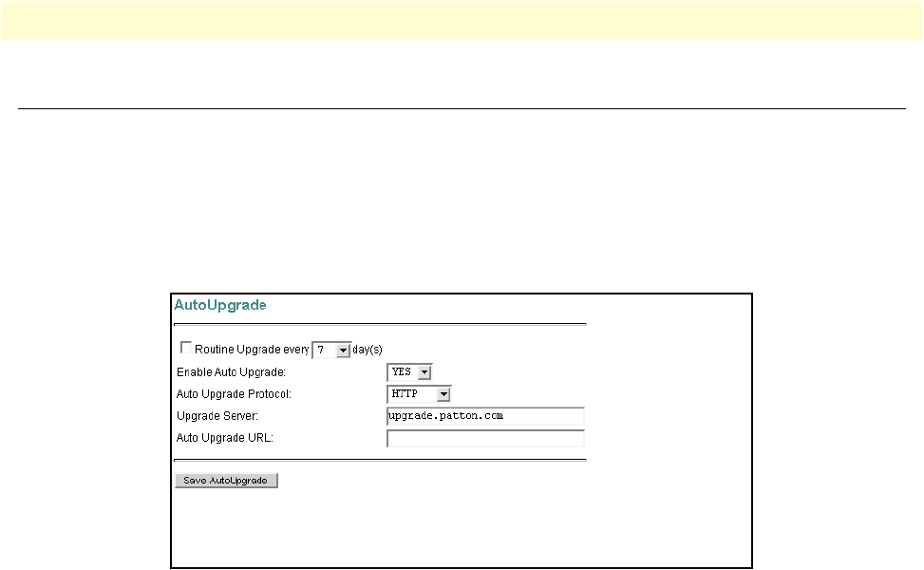
Task: Click the 'day(s)' text
Action: pyautogui.click(x=368, y=350)
